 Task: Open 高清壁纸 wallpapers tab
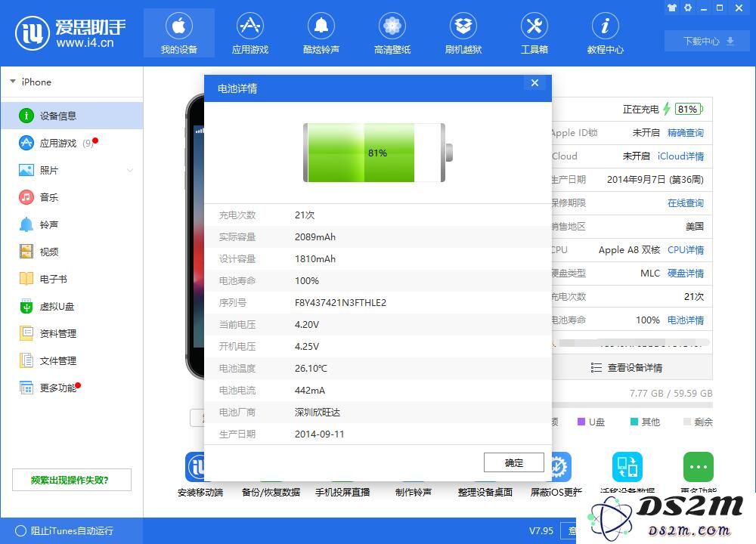392,33
